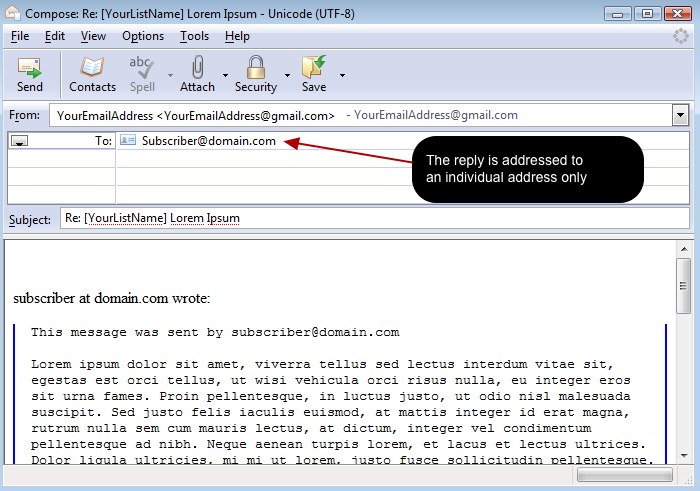Open the Save dropdown arrow
The width and height of the screenshot is (700, 491).
click(342, 75)
